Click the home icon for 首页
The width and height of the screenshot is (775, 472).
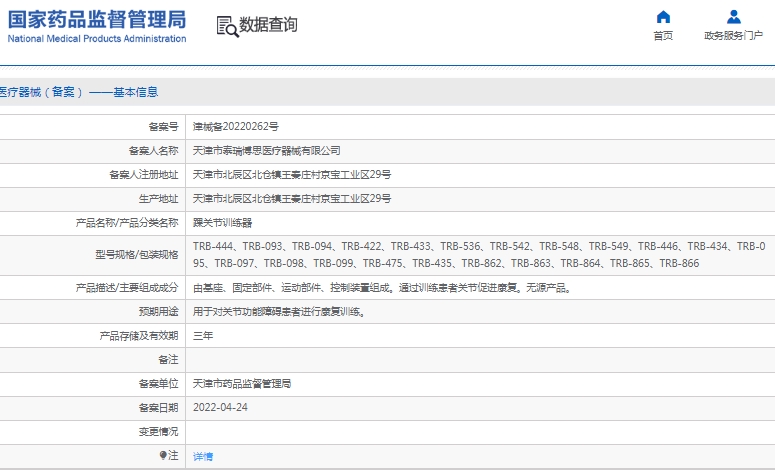663,17
